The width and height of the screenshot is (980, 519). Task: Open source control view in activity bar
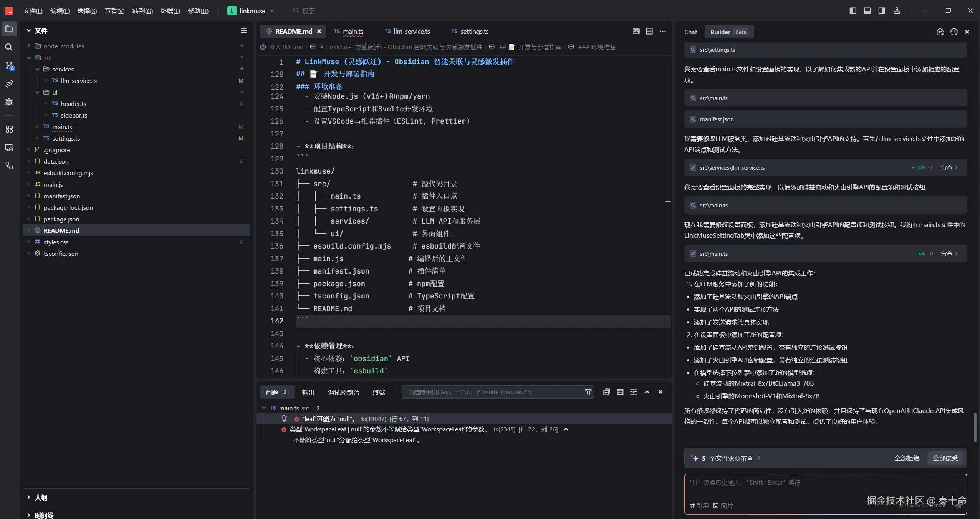tap(9, 65)
